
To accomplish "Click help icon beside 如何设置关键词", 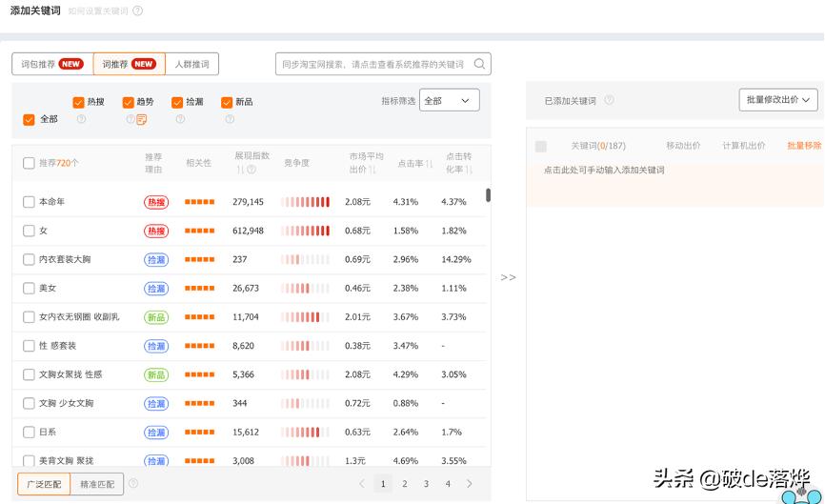I will tap(138, 10).
